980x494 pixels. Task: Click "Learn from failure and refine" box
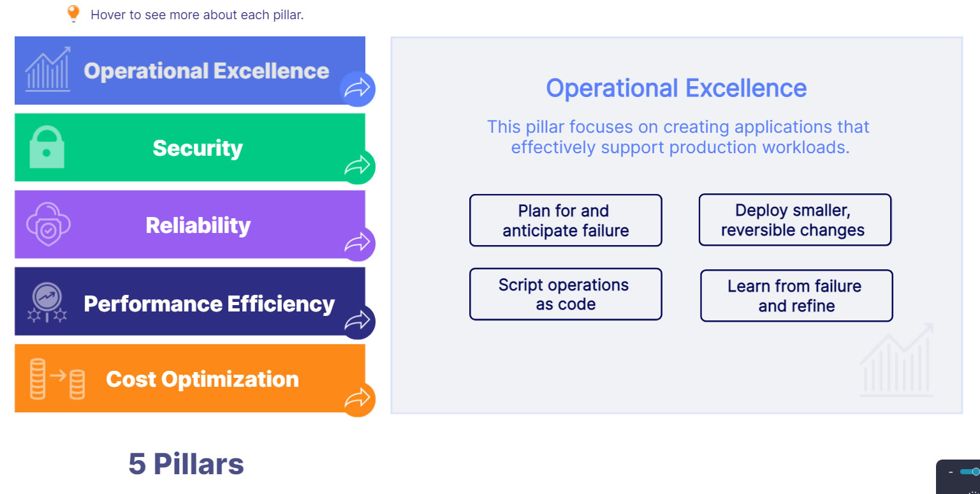pyautogui.click(x=796, y=296)
